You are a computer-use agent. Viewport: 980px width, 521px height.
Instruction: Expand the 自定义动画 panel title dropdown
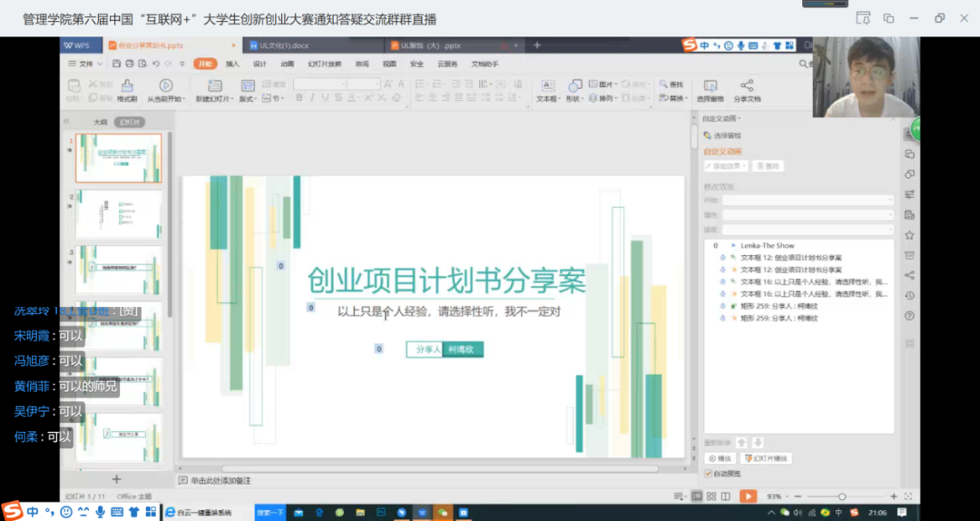tap(722, 118)
